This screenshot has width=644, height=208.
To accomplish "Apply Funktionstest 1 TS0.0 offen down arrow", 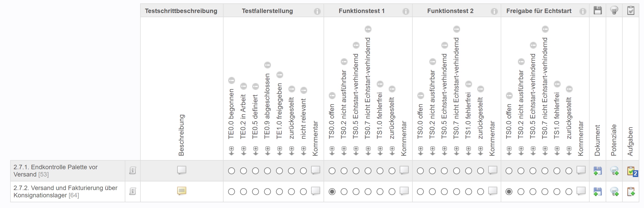I will tap(332, 151).
